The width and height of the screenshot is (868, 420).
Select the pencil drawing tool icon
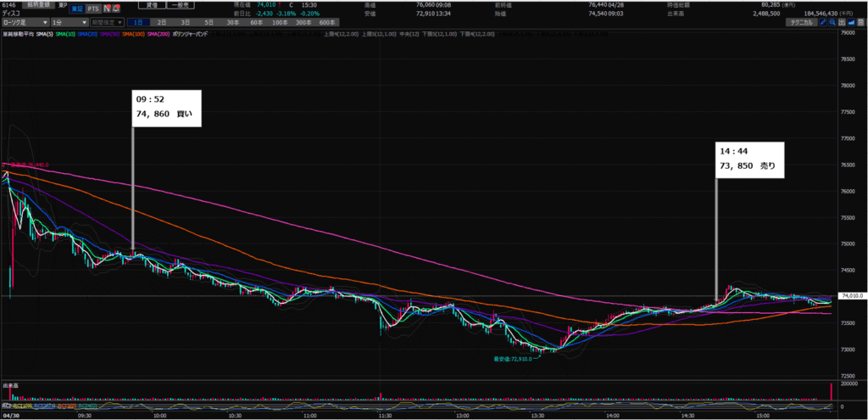822,23
